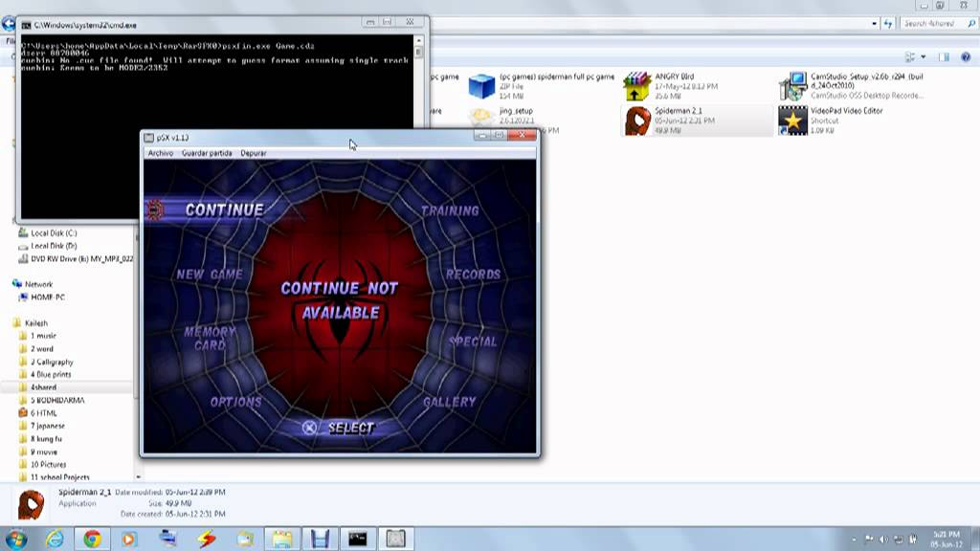Click the floppy disk taskbar icon
Image resolution: width=980 pixels, height=551 pixels.
[320, 539]
